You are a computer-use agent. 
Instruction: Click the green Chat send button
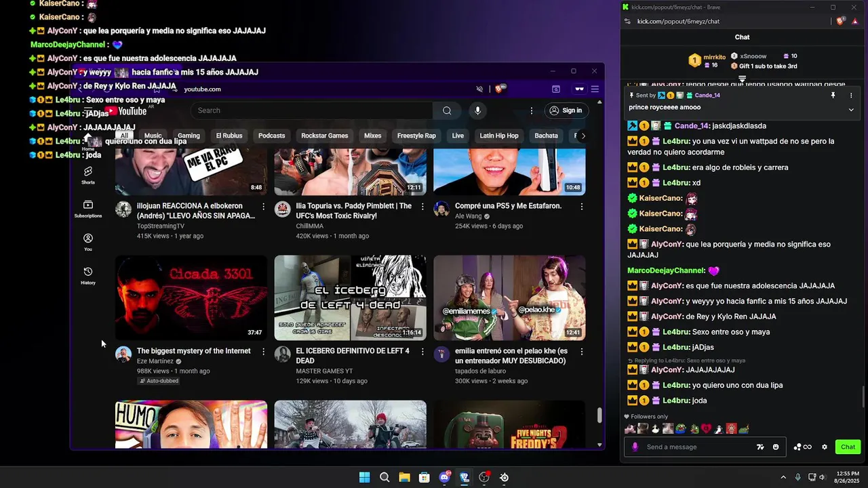coord(848,447)
